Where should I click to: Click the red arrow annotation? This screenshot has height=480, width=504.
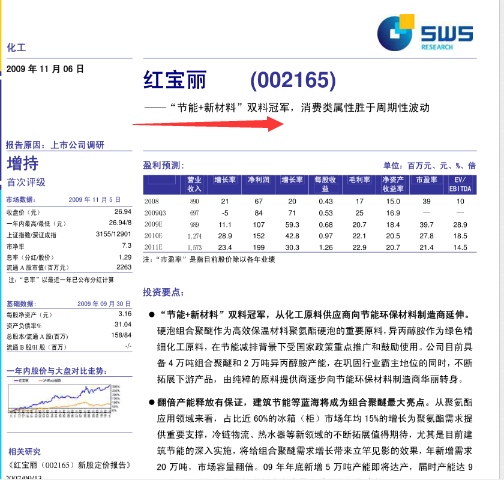(208, 124)
